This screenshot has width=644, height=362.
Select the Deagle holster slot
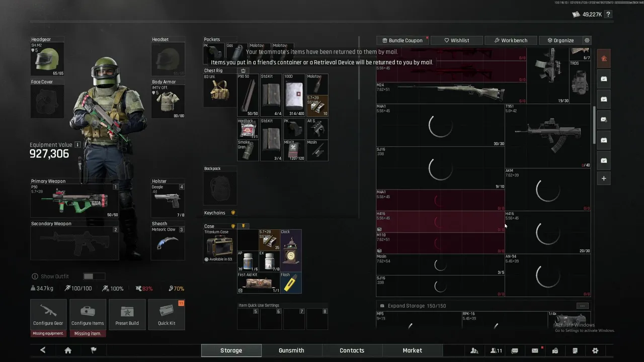(168, 200)
